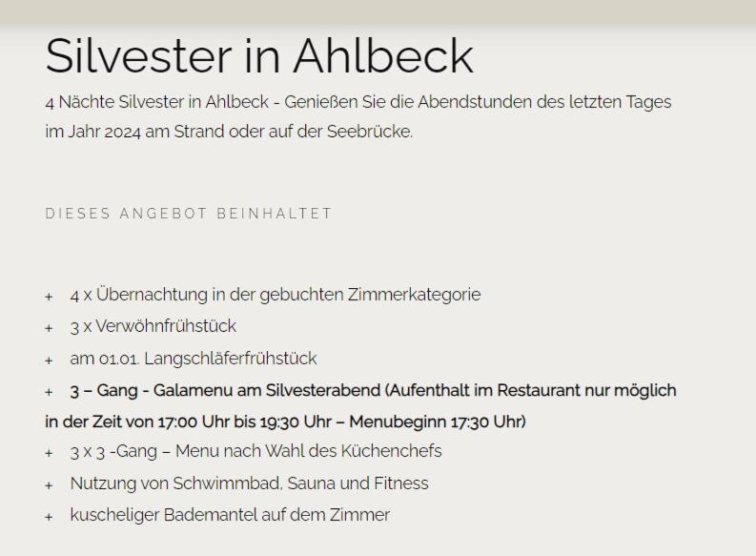The width and height of the screenshot is (756, 556).
Task: Click the plus bullet before "kuscheliger Bademantel"
Action: tap(49, 517)
